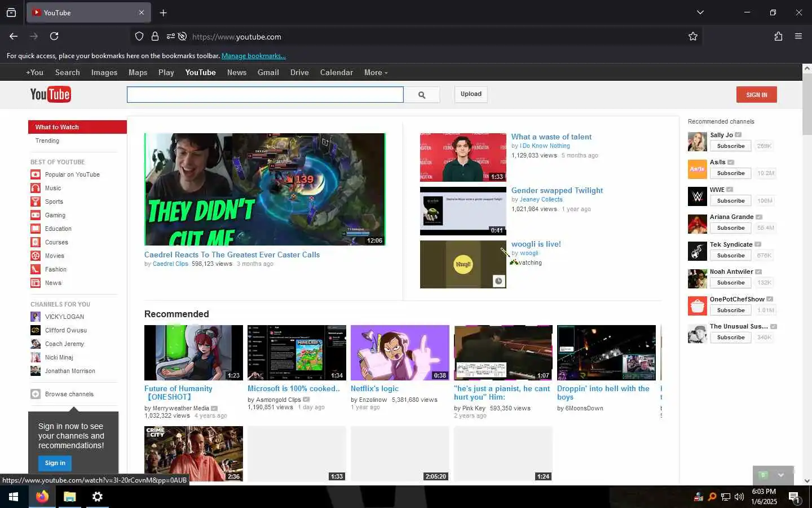Add woogli live to Watch Later

click(499, 281)
